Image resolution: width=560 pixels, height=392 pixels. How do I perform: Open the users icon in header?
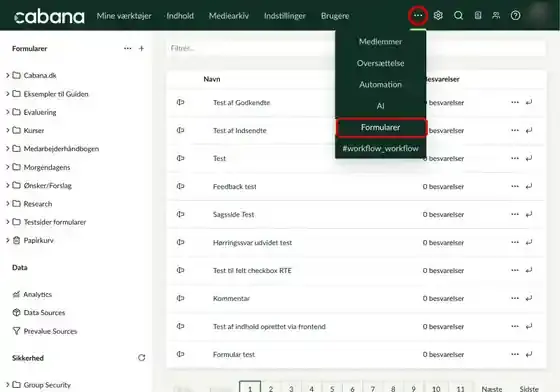496,16
